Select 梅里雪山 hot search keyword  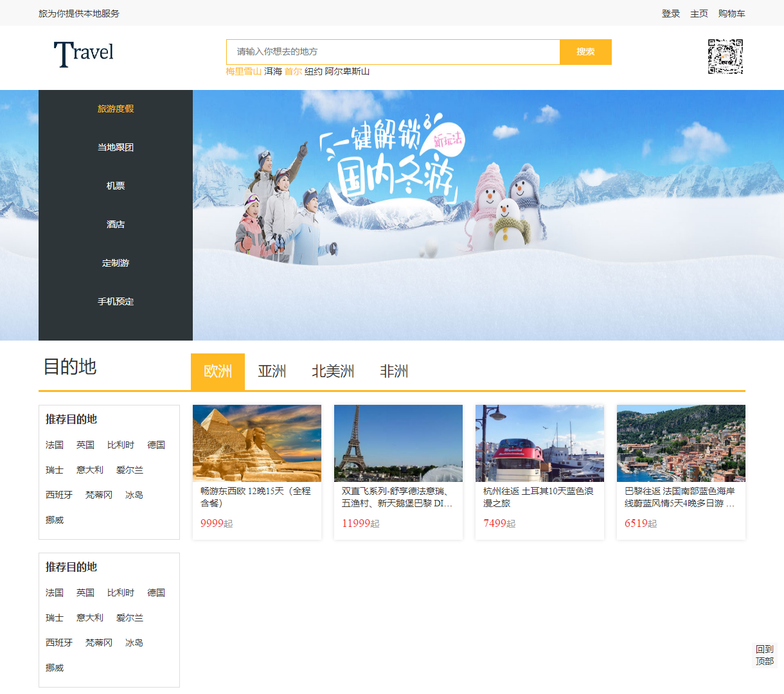pos(242,72)
